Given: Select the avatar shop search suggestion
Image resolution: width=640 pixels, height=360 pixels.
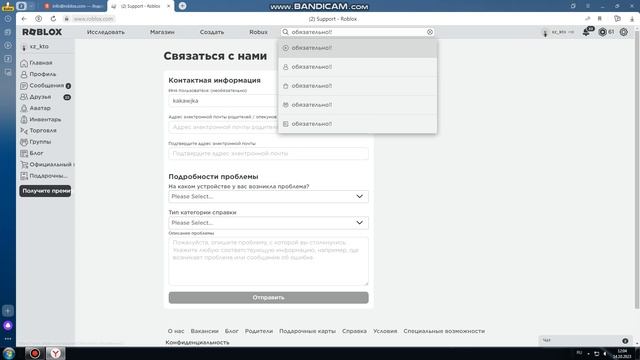Looking at the screenshot, I should [358, 86].
